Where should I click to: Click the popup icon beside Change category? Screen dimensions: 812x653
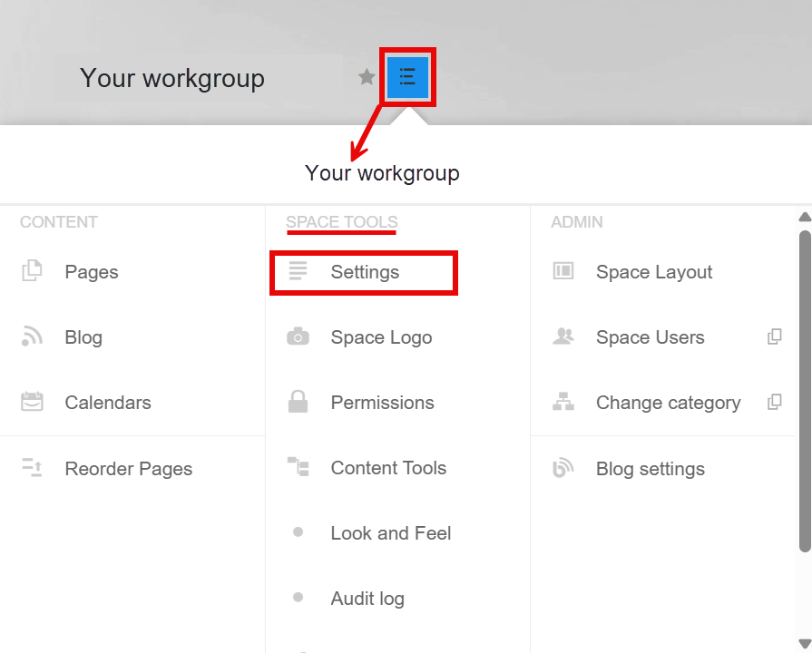click(x=774, y=402)
